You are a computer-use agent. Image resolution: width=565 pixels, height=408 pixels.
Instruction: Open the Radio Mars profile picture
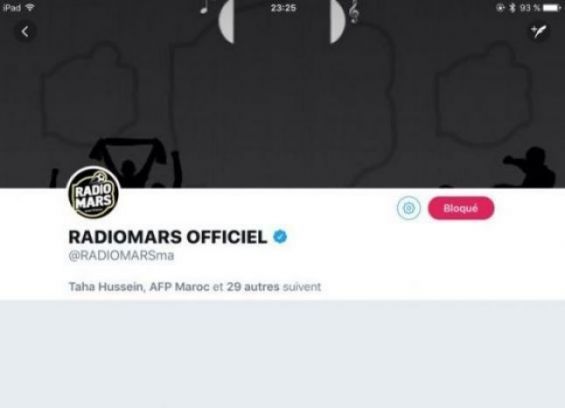(x=93, y=192)
